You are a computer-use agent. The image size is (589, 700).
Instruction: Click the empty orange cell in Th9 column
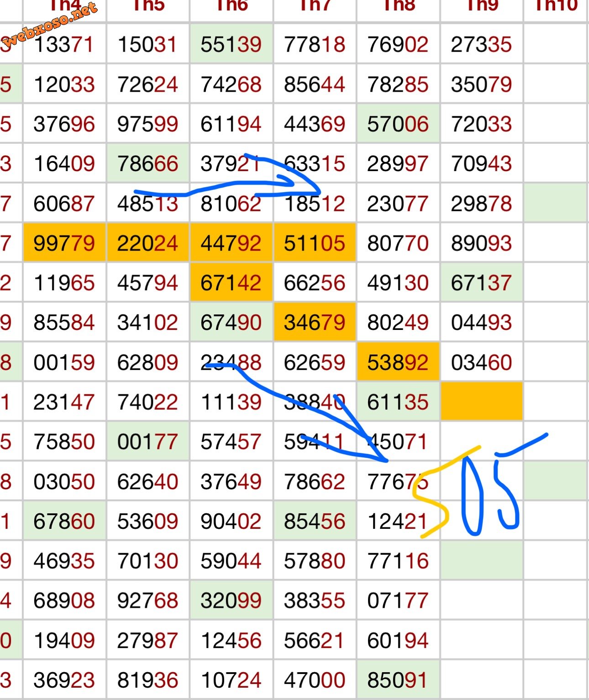pos(482,402)
